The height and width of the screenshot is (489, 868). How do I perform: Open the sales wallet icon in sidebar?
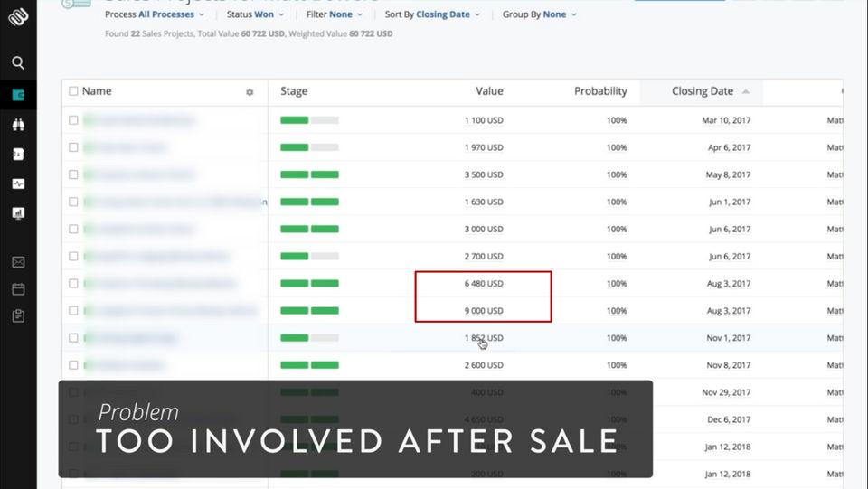[18, 95]
